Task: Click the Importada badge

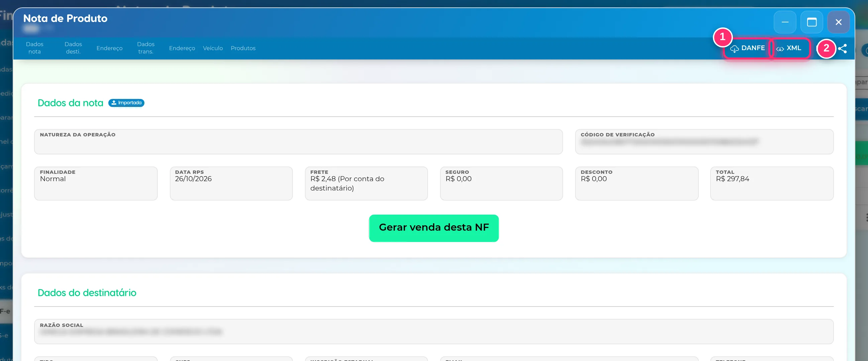Action: [x=126, y=103]
